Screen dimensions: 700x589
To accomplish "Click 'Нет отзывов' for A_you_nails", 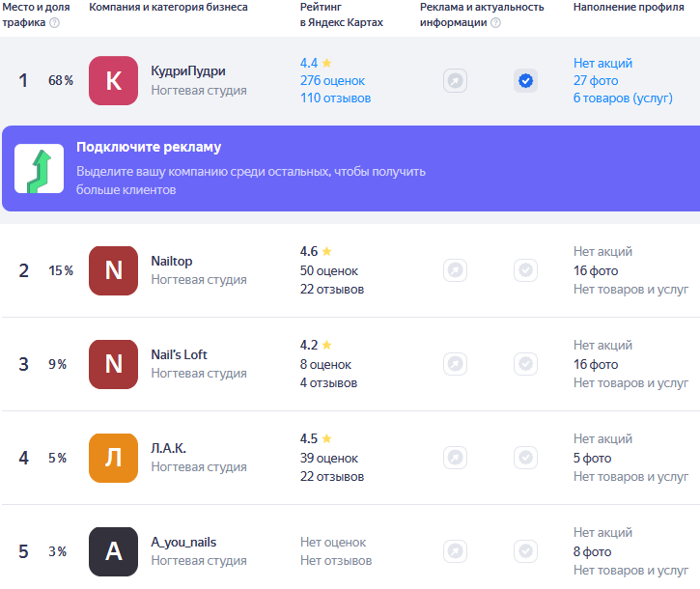I will coord(336,561).
